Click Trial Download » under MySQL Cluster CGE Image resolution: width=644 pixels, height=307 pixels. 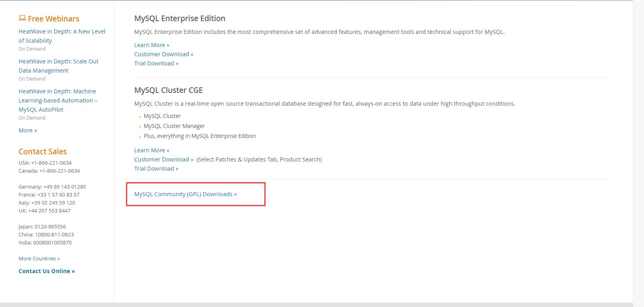[156, 169]
